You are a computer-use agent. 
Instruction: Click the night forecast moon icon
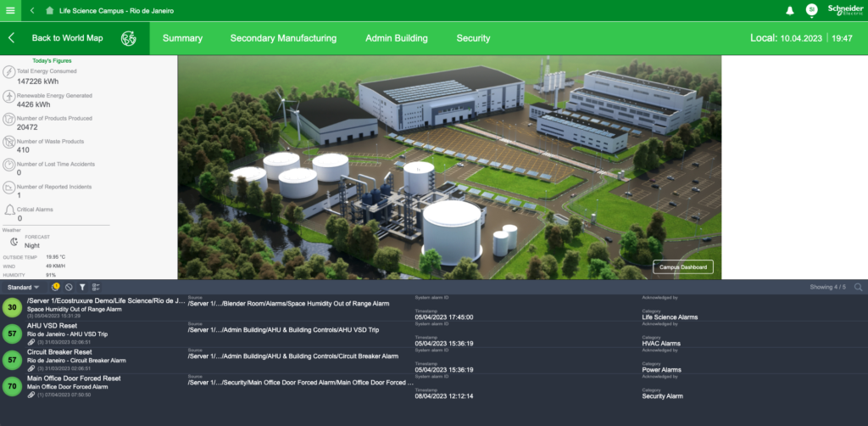14,242
